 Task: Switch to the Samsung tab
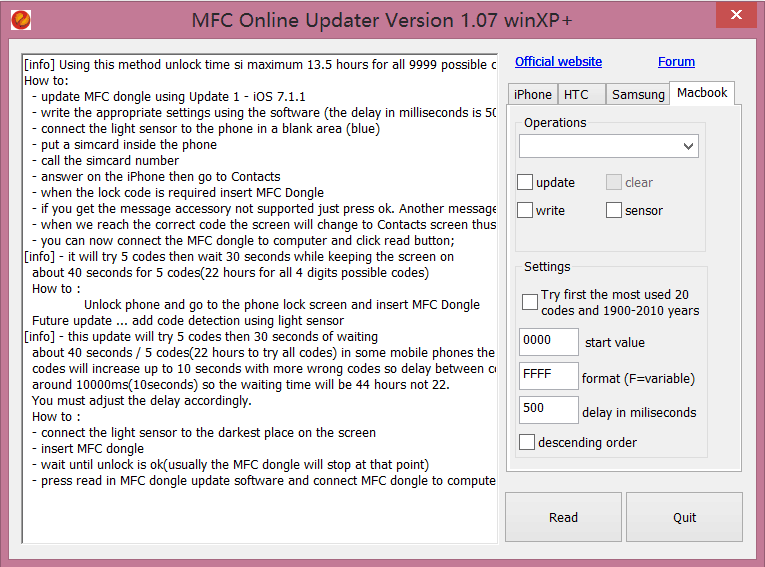[x=638, y=94]
